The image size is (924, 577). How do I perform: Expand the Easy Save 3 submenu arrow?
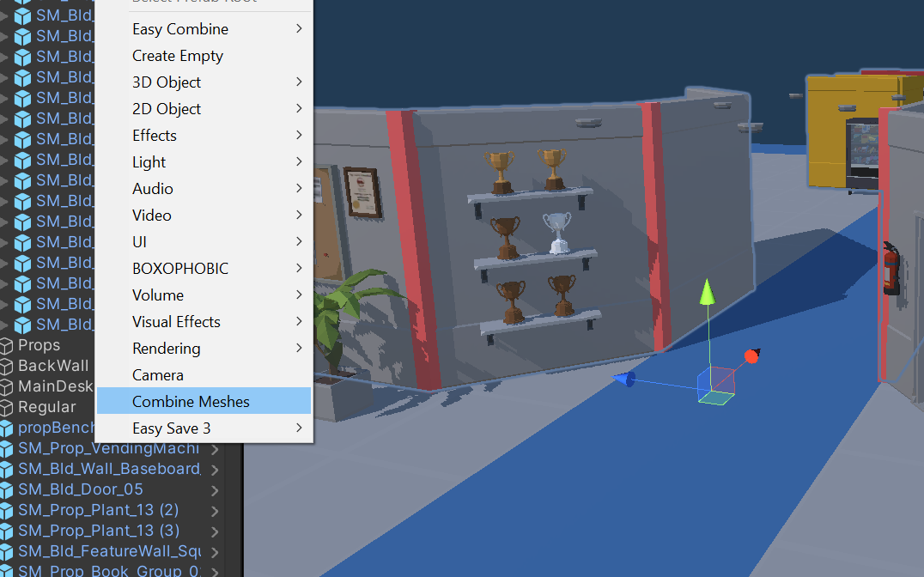pyautogui.click(x=300, y=428)
